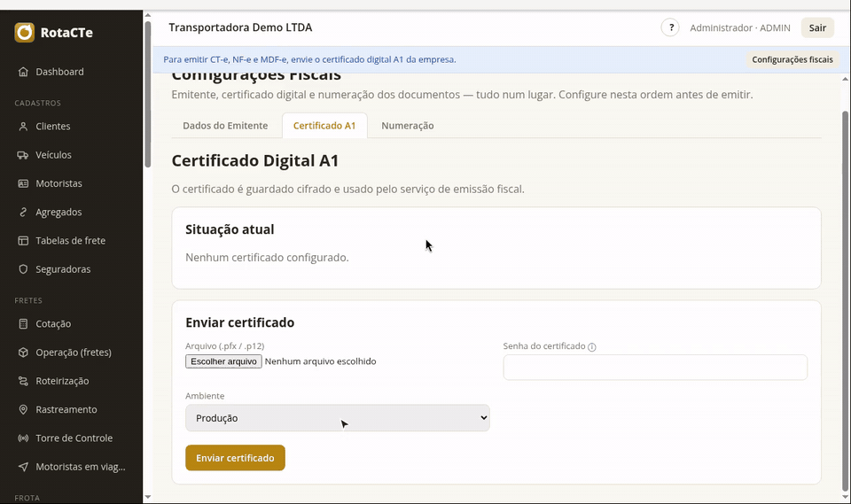Click the info icon beside Senha do certificado
The height and width of the screenshot is (504, 851).
pyautogui.click(x=592, y=347)
